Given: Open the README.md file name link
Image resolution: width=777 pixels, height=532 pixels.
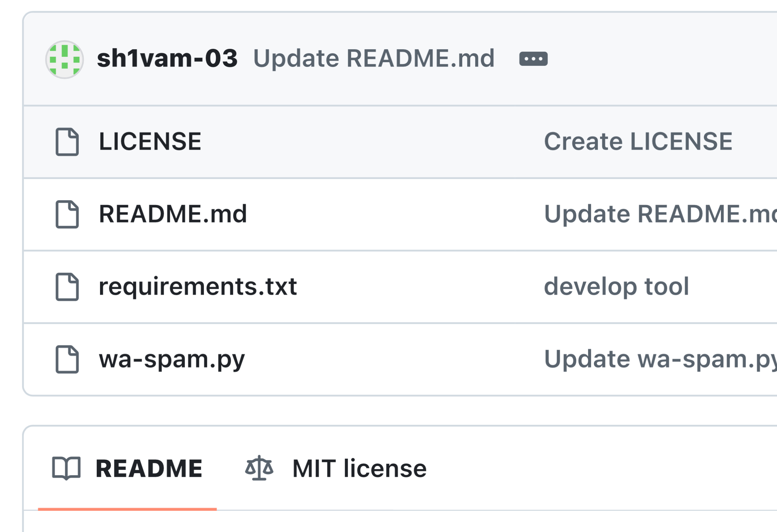Looking at the screenshot, I should [173, 214].
